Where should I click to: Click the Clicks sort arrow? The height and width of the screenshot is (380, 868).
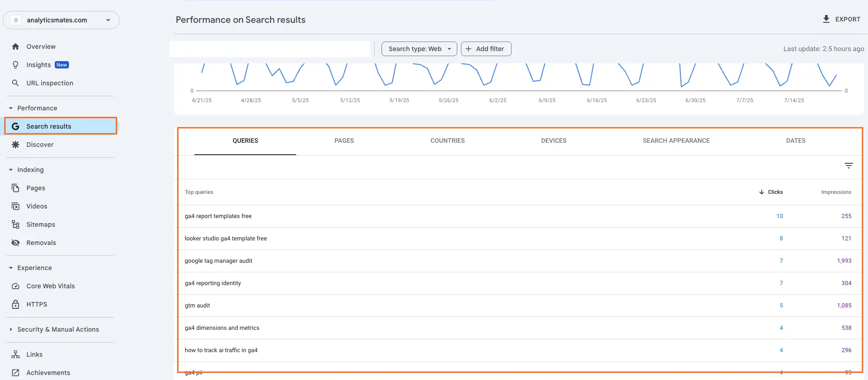click(762, 192)
